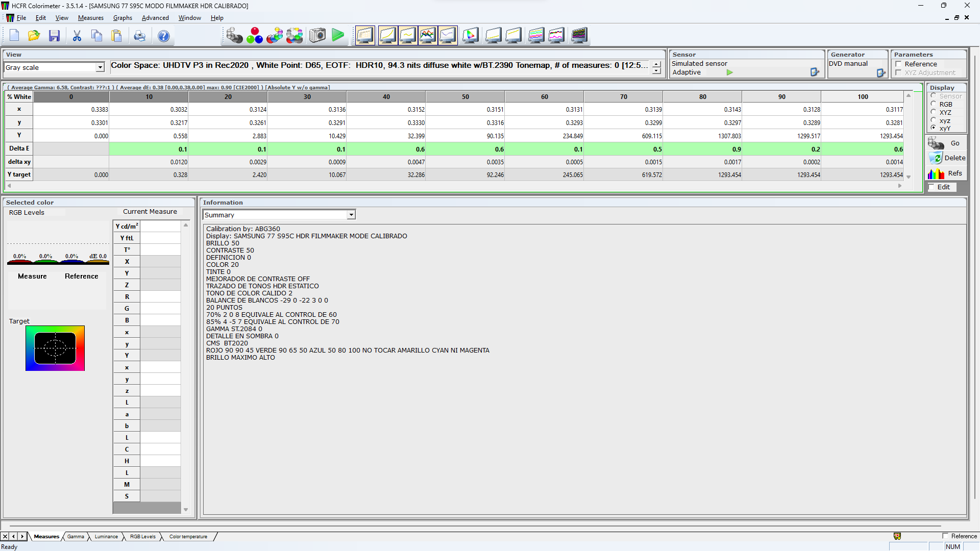Image resolution: width=980 pixels, height=551 pixels.
Task: Toggle the XYZ Adjustment checkbox
Action: pos(899,72)
